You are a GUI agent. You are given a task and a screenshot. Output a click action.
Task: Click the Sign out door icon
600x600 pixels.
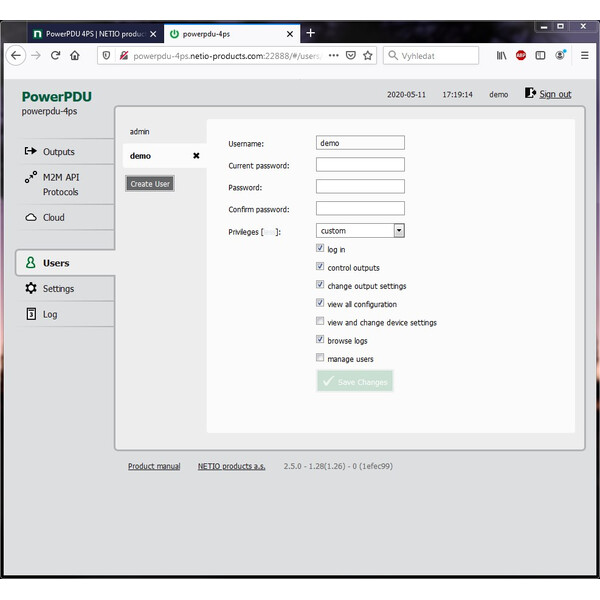[530, 94]
